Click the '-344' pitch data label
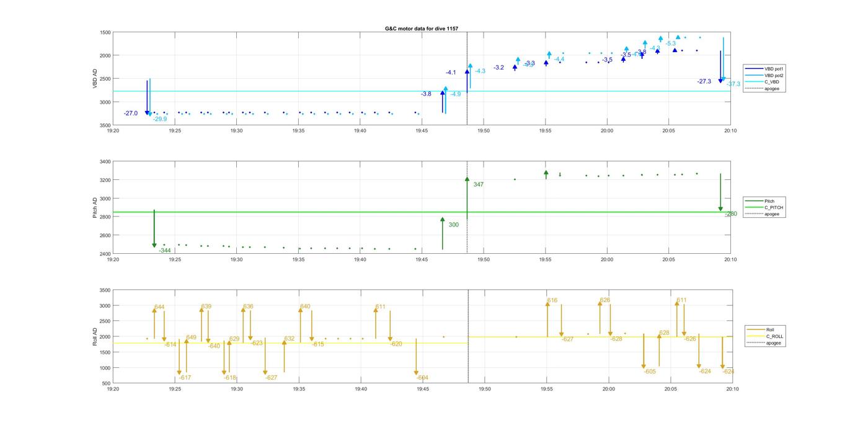 [x=165, y=250]
